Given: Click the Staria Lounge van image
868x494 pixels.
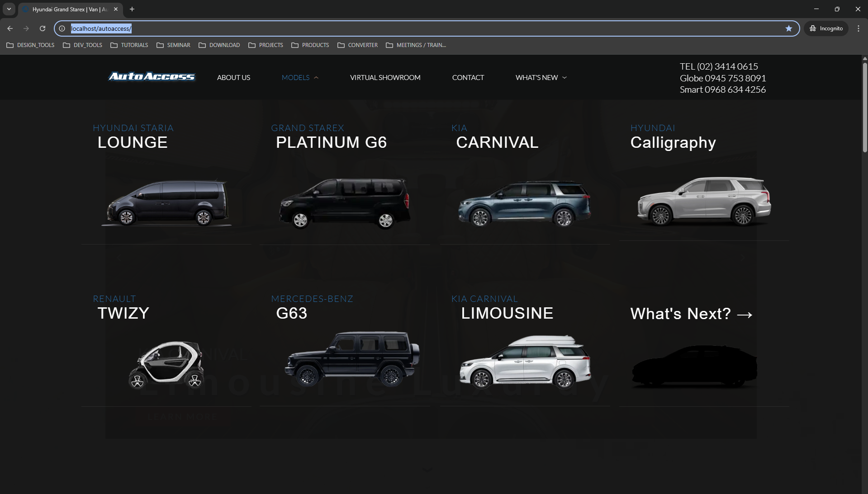Looking at the screenshot, I should point(166,202).
